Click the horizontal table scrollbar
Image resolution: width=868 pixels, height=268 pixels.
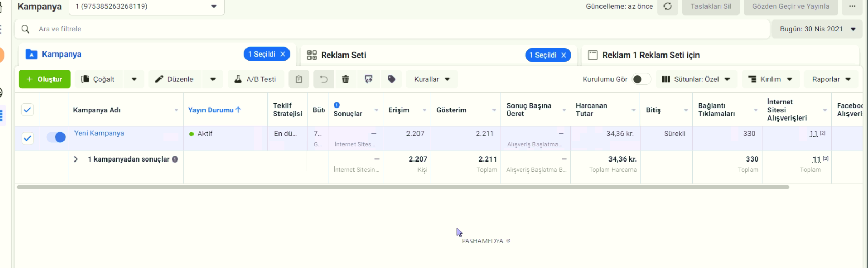tap(403, 187)
